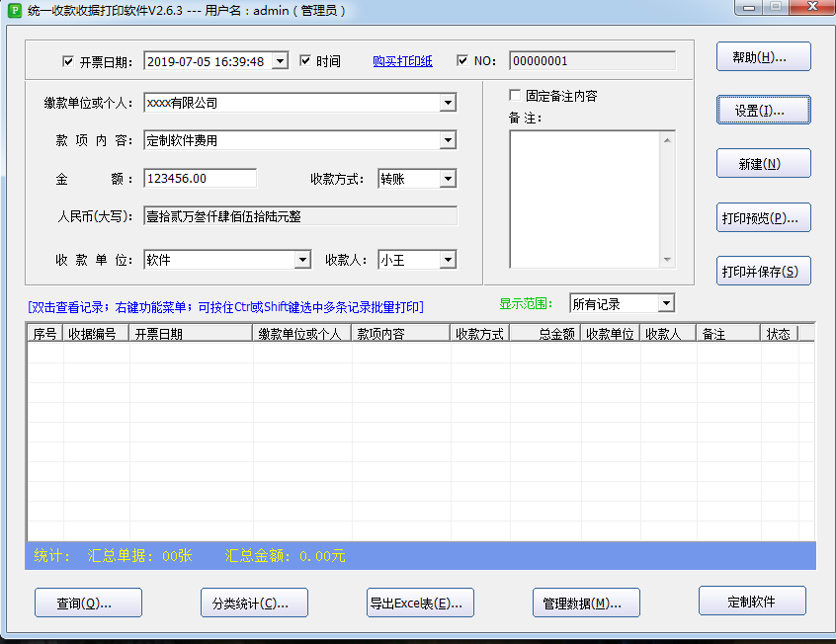Click 打印并保存(S) button
Viewport: 836px width, 644px height.
(x=763, y=271)
